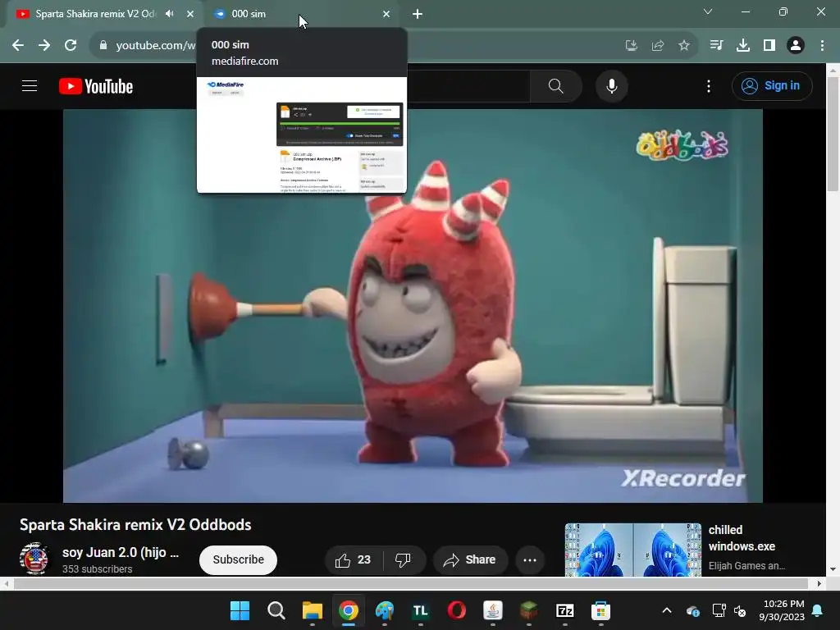Open Opera browser from taskbar

(456, 610)
